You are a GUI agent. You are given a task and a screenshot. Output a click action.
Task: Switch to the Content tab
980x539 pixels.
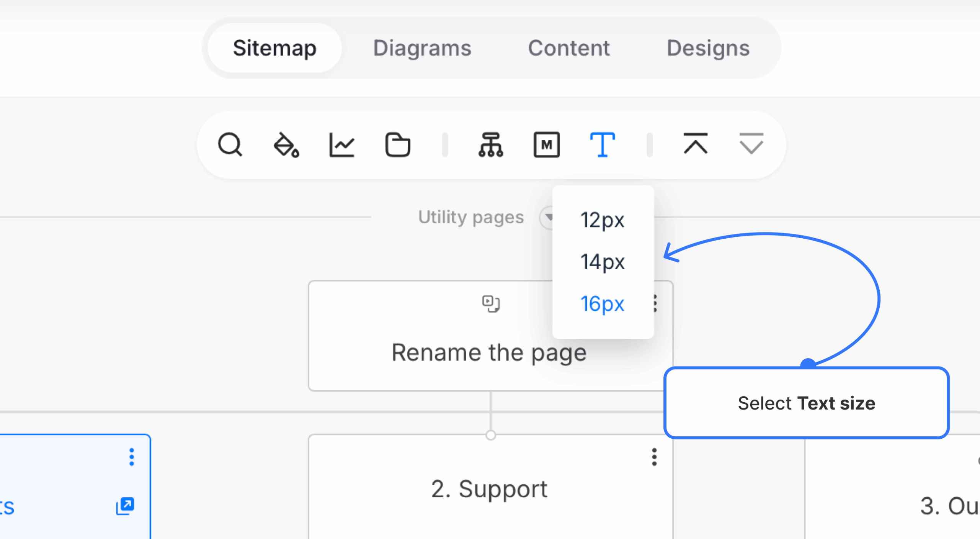click(x=569, y=48)
